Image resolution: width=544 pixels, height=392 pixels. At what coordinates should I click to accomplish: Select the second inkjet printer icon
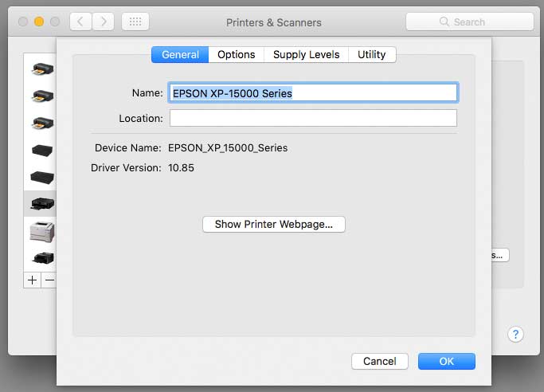tap(42, 96)
